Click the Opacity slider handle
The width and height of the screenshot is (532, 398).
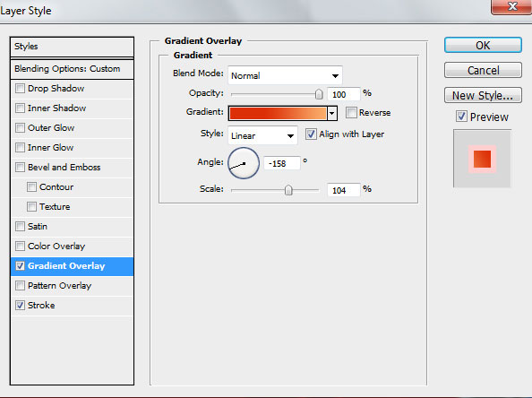[319, 94]
